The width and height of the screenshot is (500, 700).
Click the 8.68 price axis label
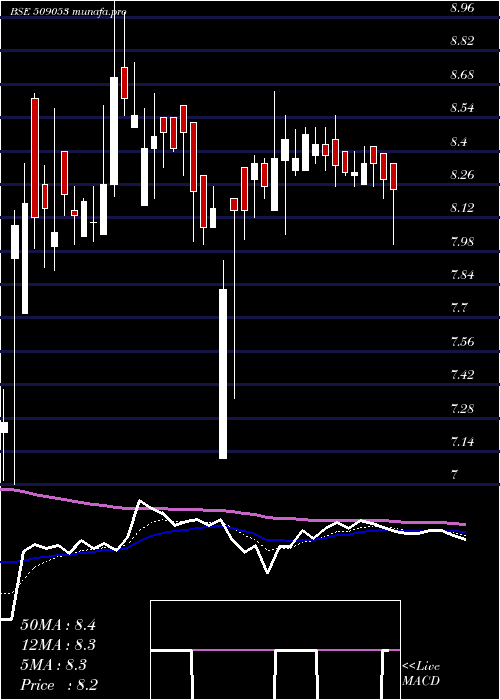pos(462,75)
